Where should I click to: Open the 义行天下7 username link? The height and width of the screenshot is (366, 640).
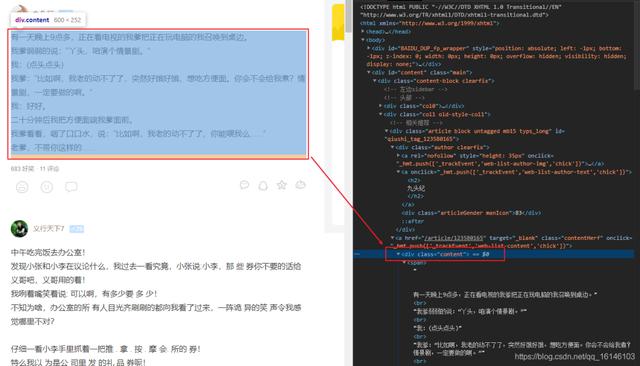coord(49,228)
